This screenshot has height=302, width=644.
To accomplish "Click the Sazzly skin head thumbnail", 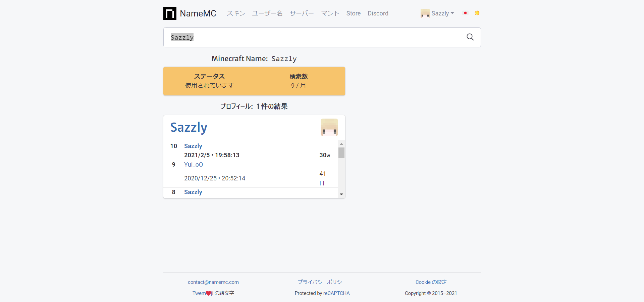I will tap(329, 127).
